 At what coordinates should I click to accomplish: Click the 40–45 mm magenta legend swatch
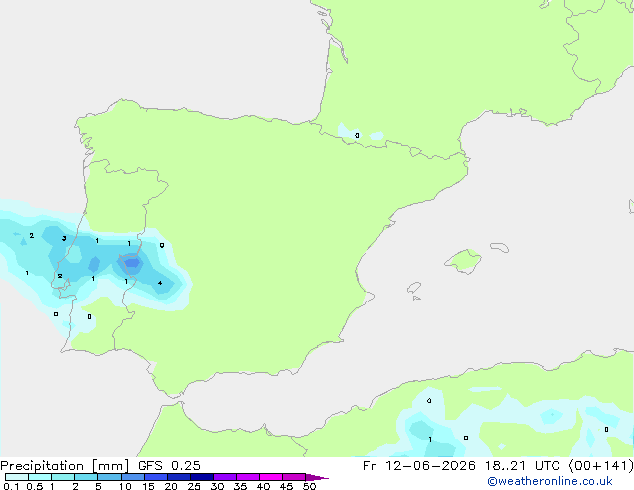pyautogui.click(x=271, y=477)
